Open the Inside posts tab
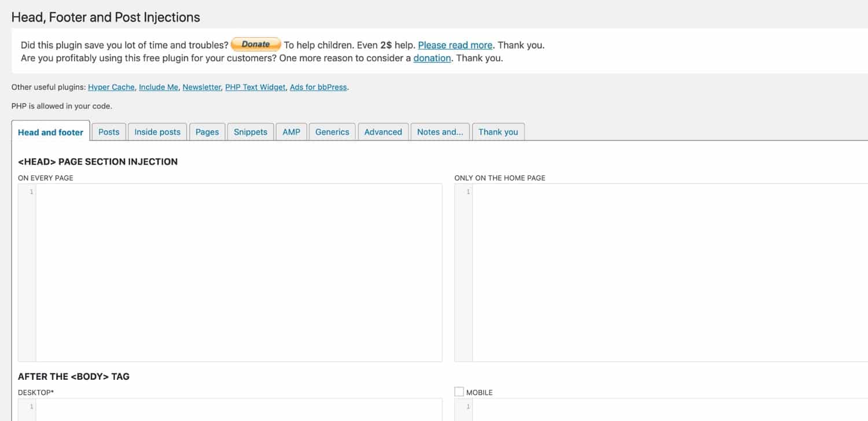This screenshot has width=868, height=421. click(157, 132)
